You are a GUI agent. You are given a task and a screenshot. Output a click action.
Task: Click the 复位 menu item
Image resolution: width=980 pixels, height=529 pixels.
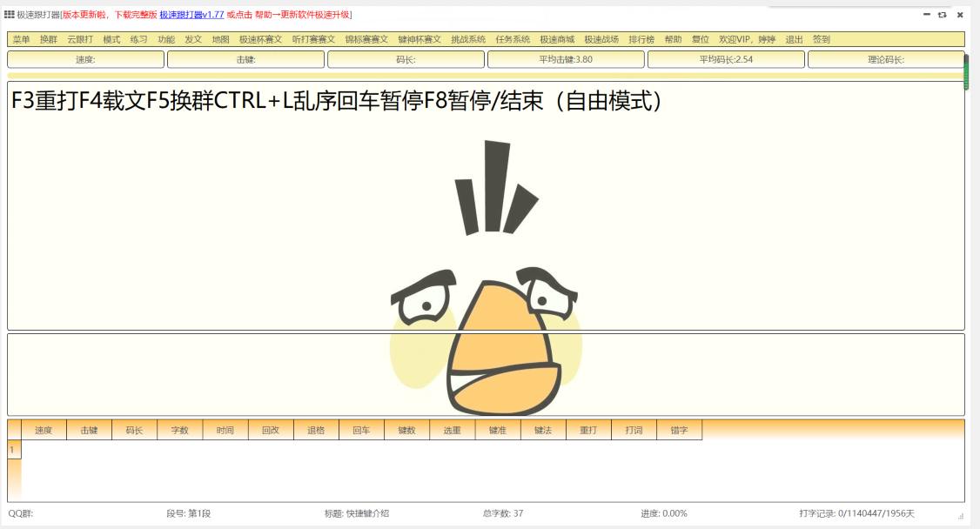click(x=701, y=39)
